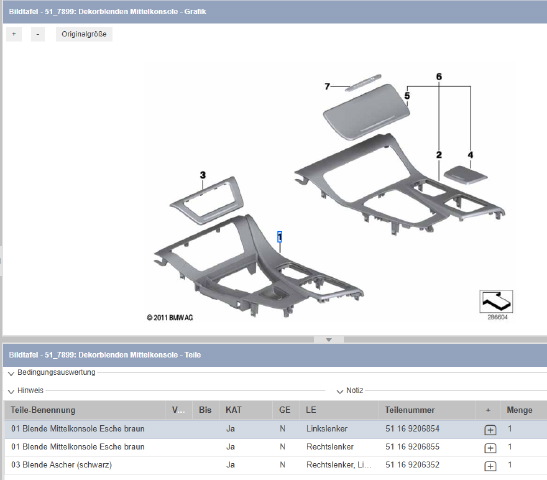The height and width of the screenshot is (480, 547).
Task: Click callout number 5 in the diagram
Action: [407, 96]
